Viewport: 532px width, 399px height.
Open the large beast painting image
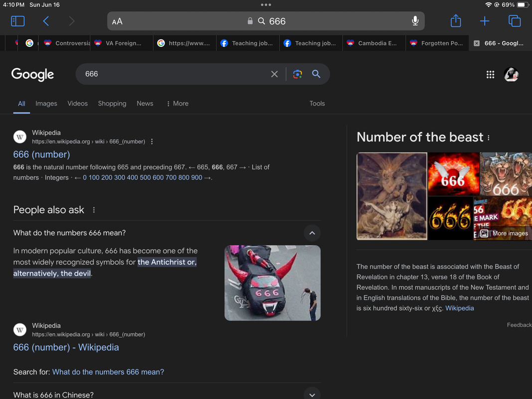[x=391, y=196]
